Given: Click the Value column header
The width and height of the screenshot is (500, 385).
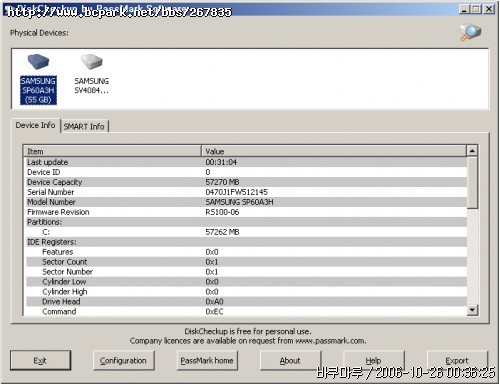Looking at the screenshot, I should coord(334,151).
